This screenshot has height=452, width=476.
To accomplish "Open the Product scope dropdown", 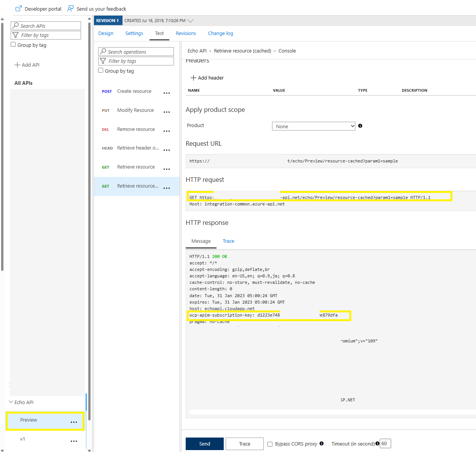I will [314, 126].
